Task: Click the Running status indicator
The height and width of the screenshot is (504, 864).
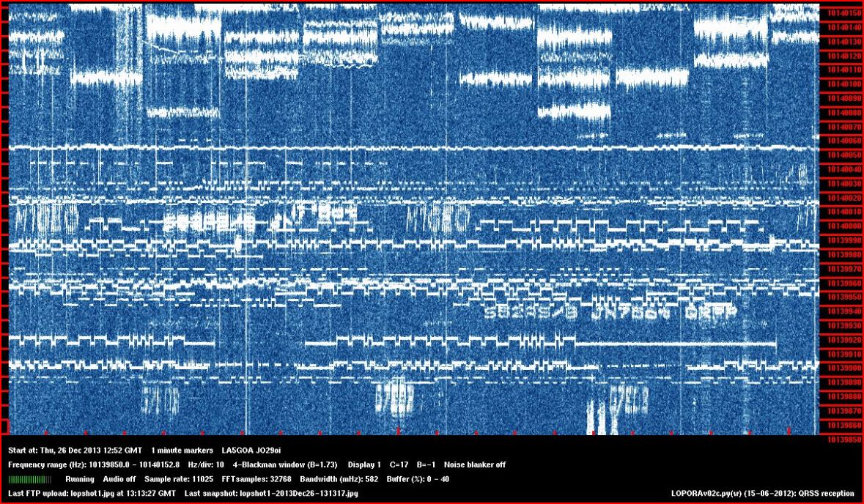Action: coord(79,479)
